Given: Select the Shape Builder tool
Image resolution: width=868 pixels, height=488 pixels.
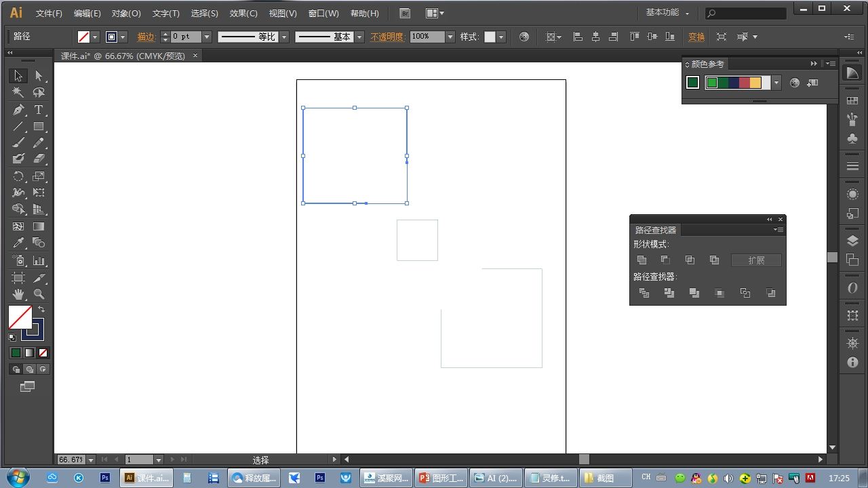Looking at the screenshot, I should click(x=18, y=209).
